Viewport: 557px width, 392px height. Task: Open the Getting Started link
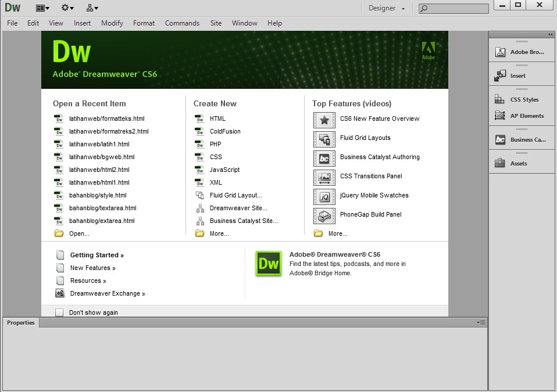pos(97,255)
